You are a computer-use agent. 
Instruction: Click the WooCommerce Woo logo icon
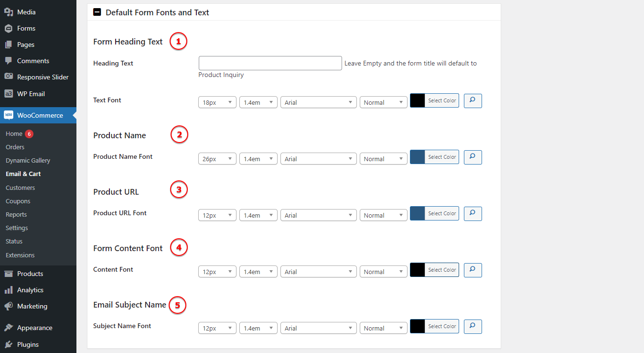(8, 115)
